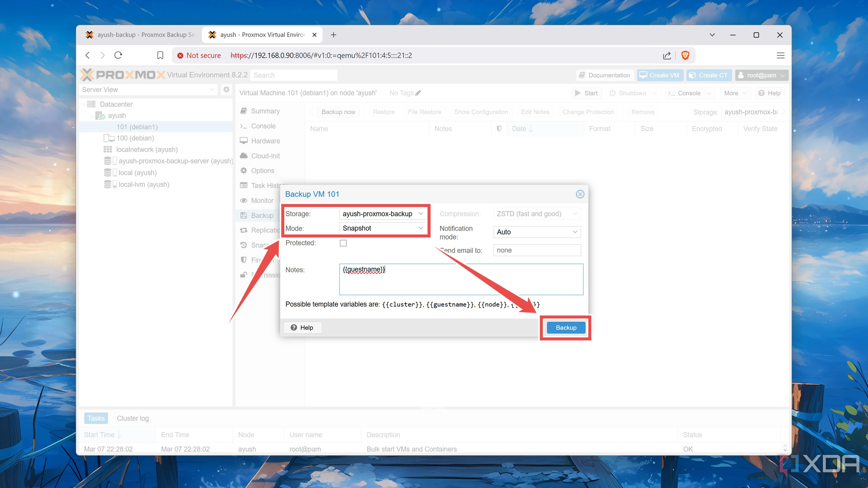Sort tasks by Start Time column

[117, 435]
